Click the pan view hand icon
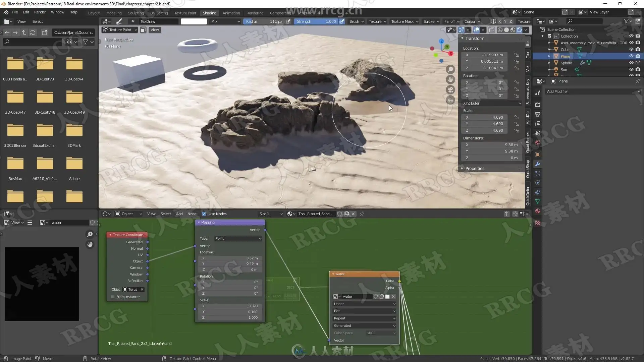Viewport: 644px width, 362px height. click(x=450, y=79)
